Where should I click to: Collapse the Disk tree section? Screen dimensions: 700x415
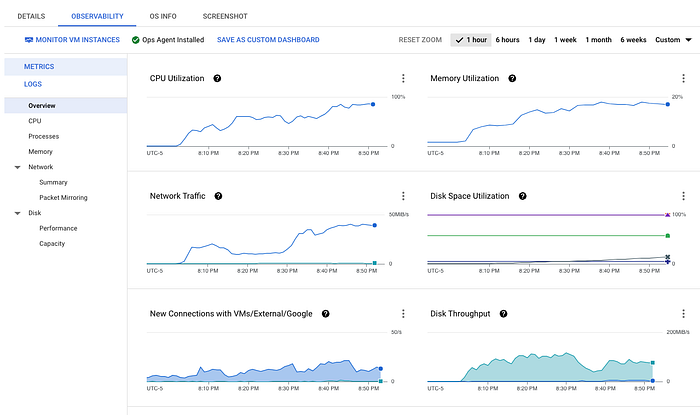(x=17, y=213)
